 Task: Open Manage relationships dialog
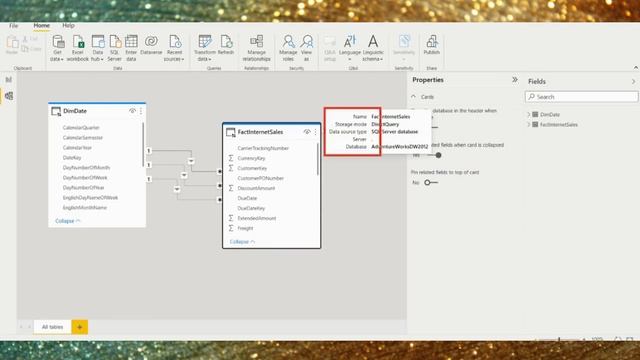[x=256, y=48]
